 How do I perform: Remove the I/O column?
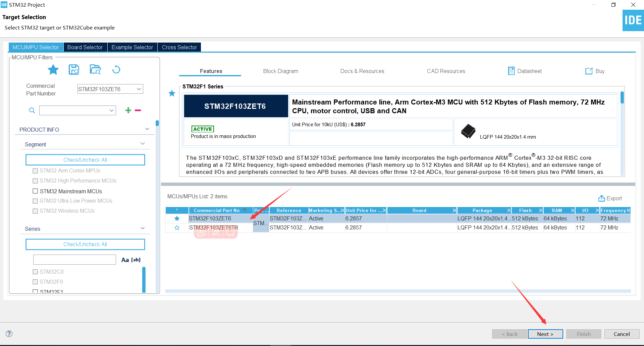597,210
